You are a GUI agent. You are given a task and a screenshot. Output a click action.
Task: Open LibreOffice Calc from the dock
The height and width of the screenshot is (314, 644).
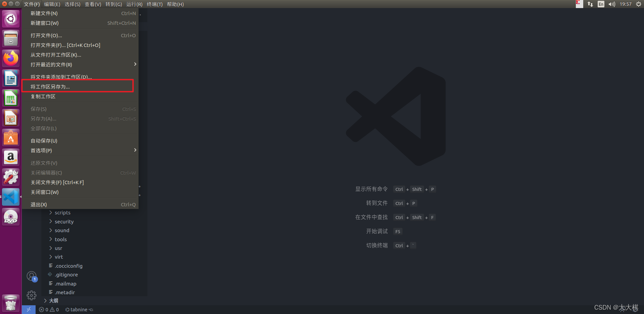[11, 98]
